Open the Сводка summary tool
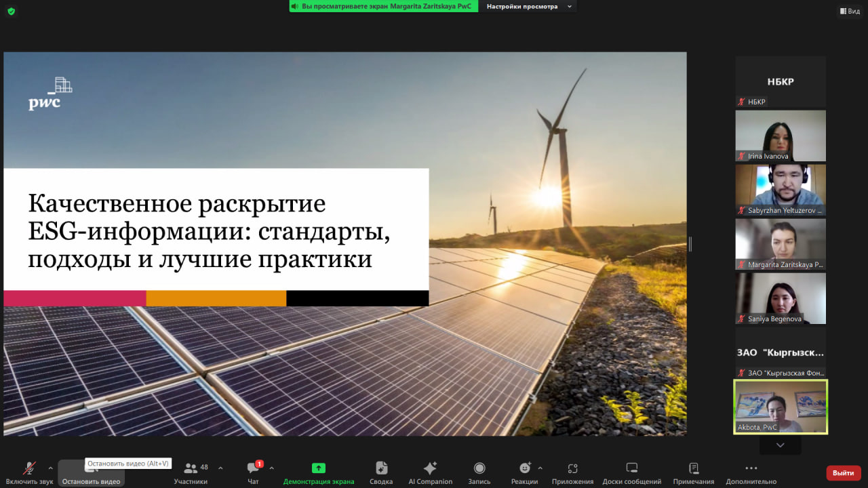The image size is (868, 488). (x=381, y=472)
